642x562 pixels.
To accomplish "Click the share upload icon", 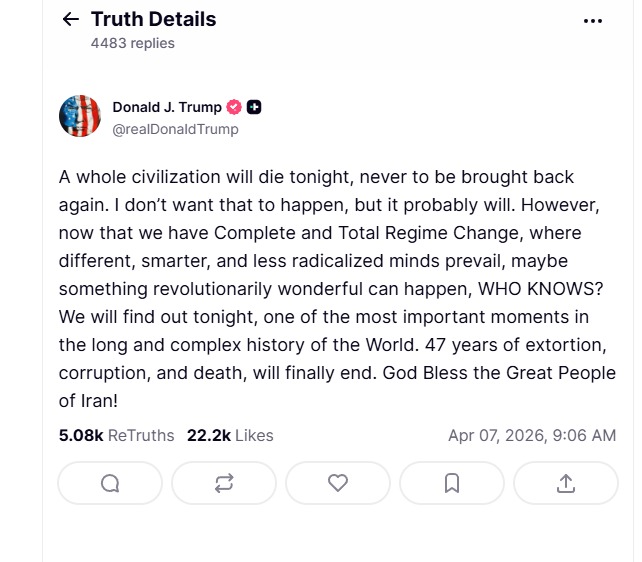I will coord(566,483).
